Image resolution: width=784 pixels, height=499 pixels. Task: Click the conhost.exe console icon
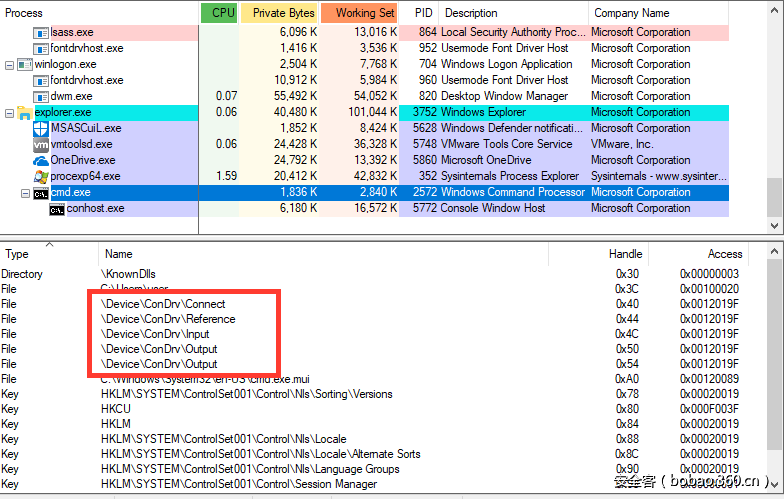click(57, 208)
